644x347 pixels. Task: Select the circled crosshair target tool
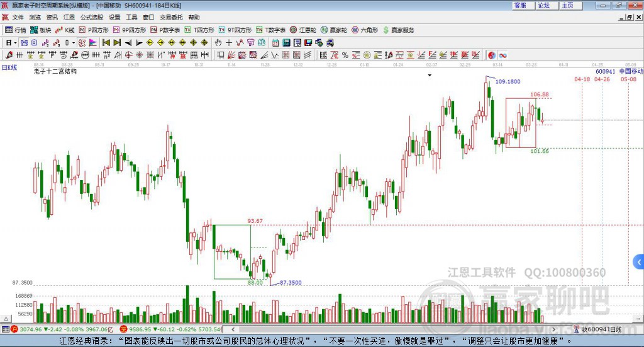pyautogui.click(x=128, y=55)
